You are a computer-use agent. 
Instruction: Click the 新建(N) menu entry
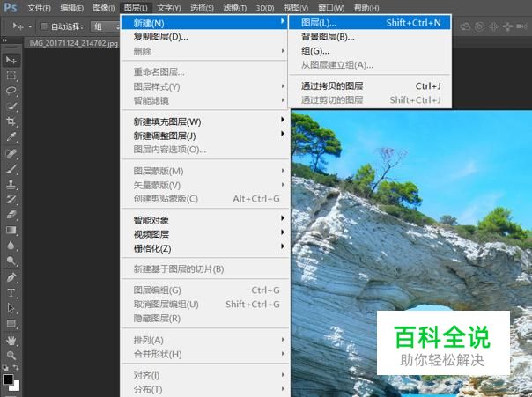point(204,23)
